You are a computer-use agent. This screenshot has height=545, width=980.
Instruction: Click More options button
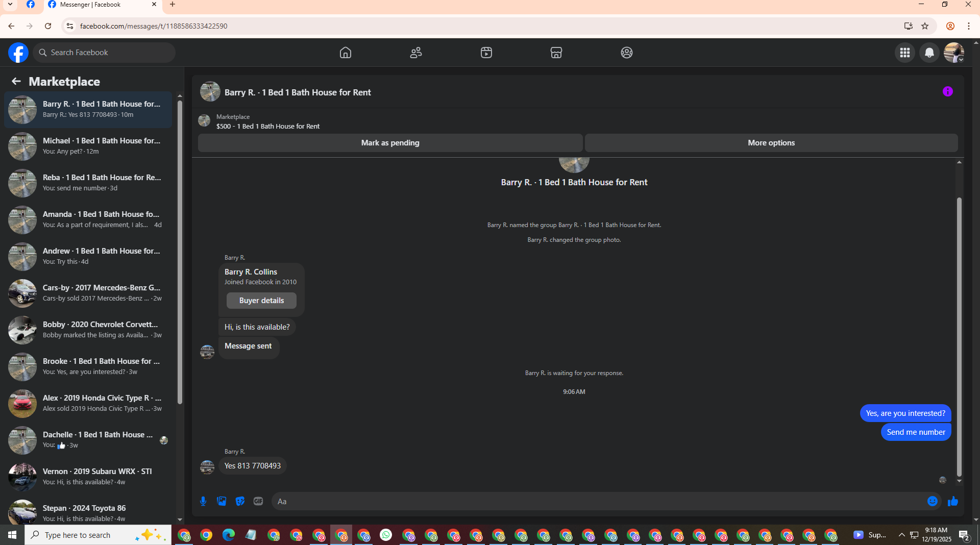click(x=771, y=143)
